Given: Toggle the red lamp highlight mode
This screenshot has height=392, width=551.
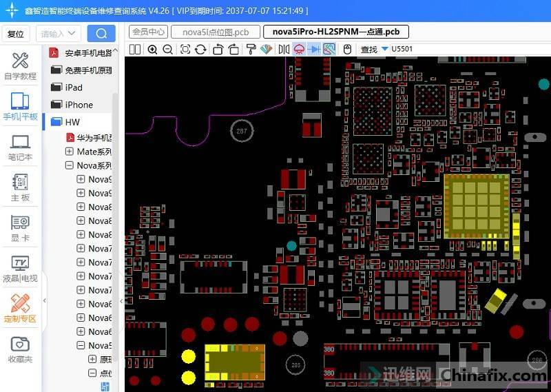Looking at the screenshot, I should [x=299, y=49].
